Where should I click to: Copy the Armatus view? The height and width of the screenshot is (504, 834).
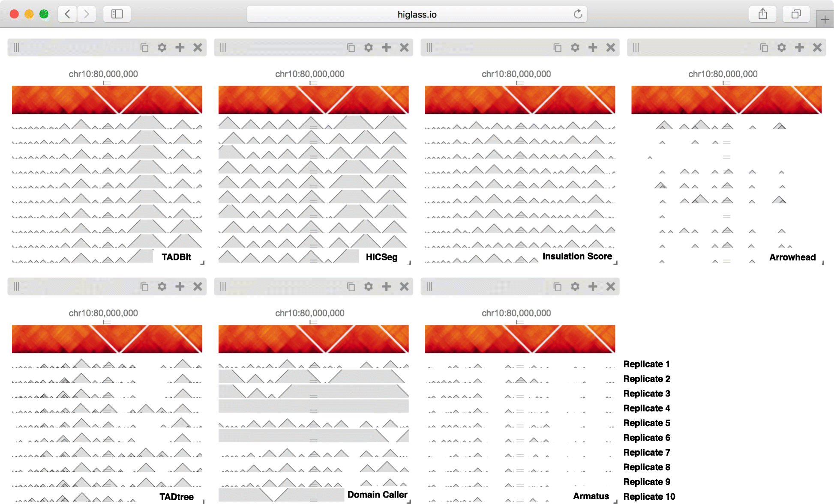(x=558, y=286)
